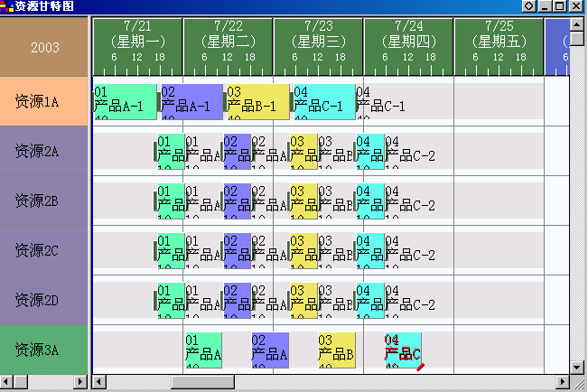Image resolution: width=588 pixels, height=392 pixels.
Task: Select yellow 03 产品B-1 bar on 资源1A
Action: click(257, 101)
